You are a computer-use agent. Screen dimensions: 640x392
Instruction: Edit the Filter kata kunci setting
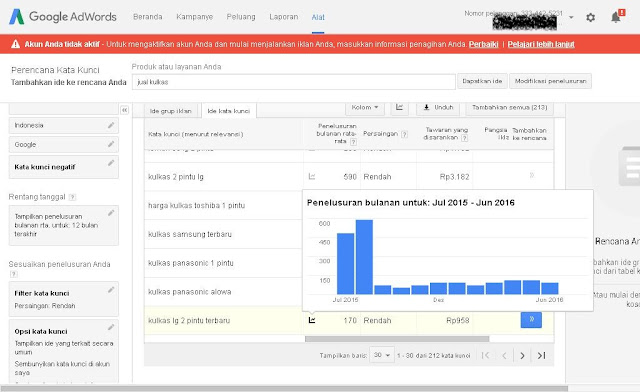click(x=111, y=290)
